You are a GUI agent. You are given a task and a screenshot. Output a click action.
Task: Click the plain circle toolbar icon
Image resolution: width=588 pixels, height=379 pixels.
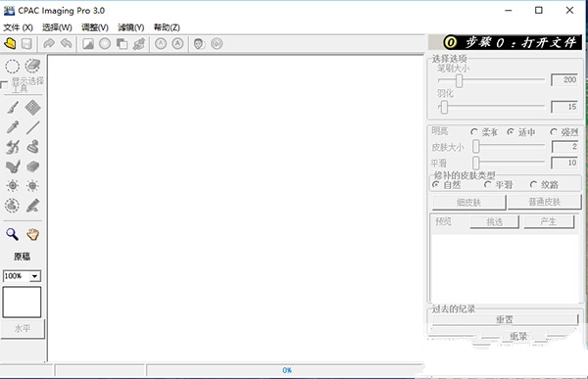(x=105, y=44)
